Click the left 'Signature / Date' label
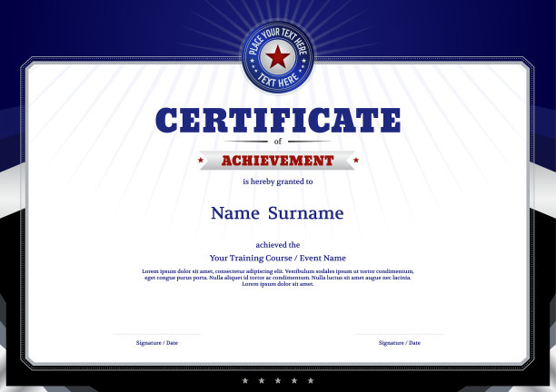The width and height of the screenshot is (556, 392). (x=157, y=343)
